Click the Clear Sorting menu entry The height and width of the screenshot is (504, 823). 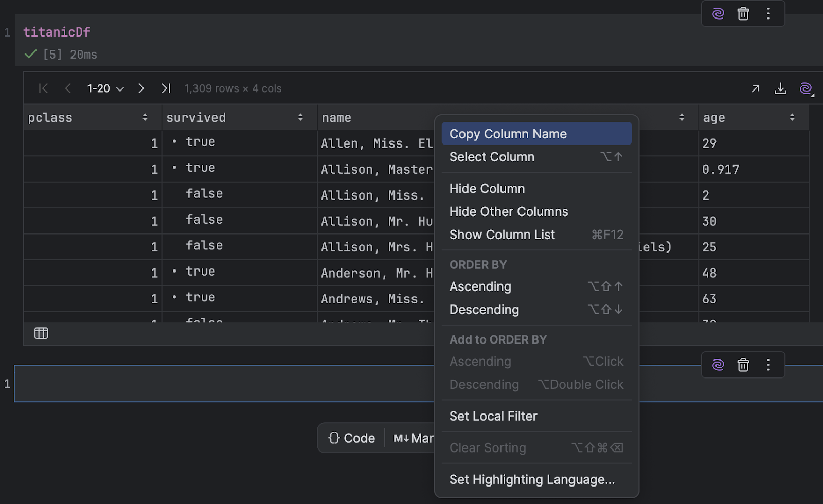(536, 448)
